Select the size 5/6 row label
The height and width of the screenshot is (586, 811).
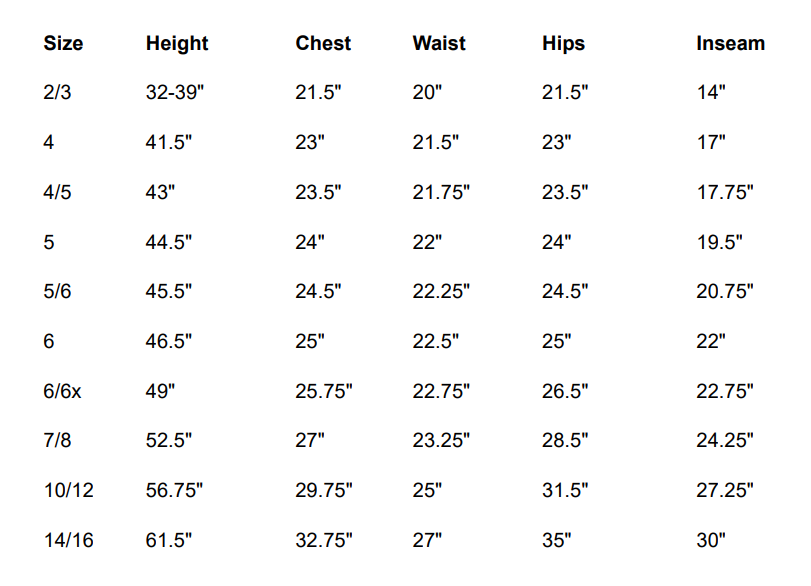tap(58, 292)
